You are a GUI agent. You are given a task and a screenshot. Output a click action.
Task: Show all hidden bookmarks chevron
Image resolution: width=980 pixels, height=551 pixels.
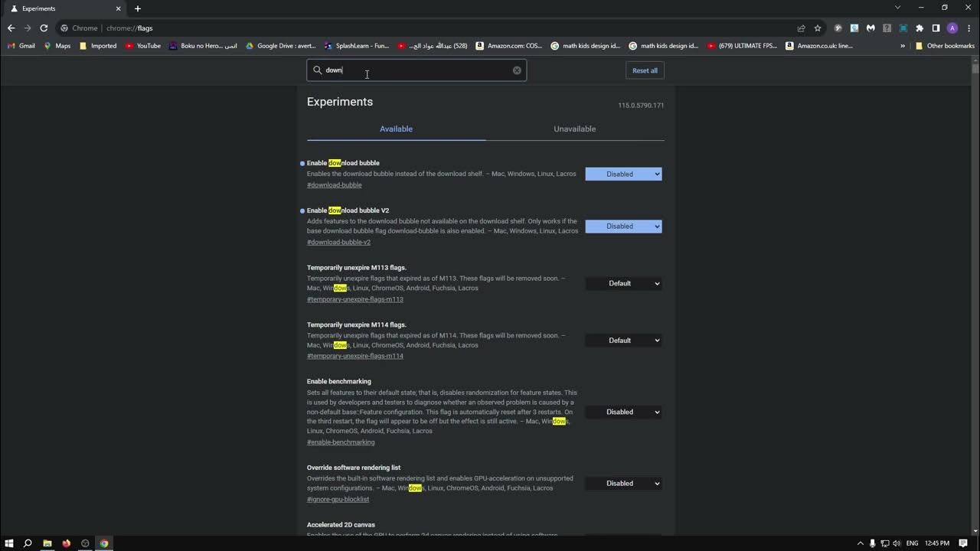click(903, 46)
